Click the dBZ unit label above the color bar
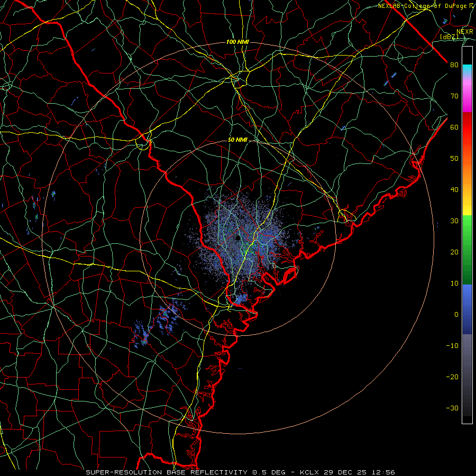Screen dimensions: 476x476 pos(449,36)
